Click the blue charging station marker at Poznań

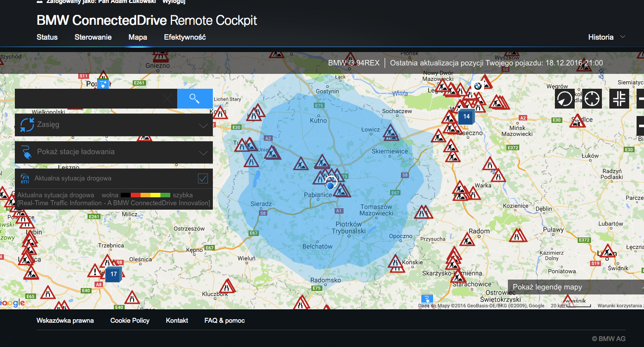pos(103,84)
